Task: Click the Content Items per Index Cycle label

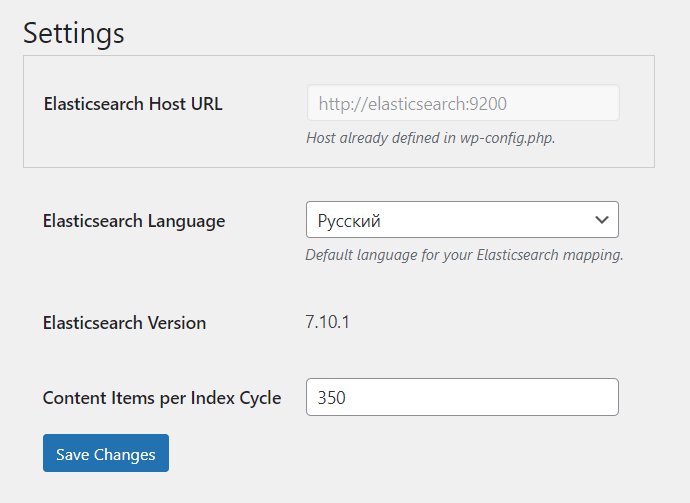Action: [162, 398]
